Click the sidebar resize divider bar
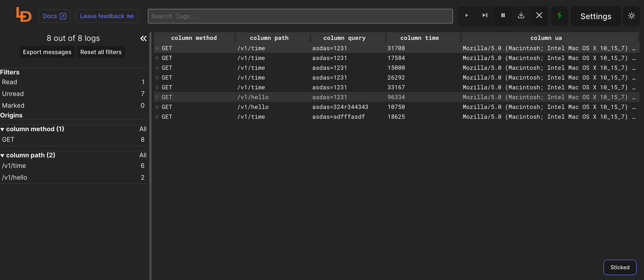644x280 pixels. click(x=150, y=156)
